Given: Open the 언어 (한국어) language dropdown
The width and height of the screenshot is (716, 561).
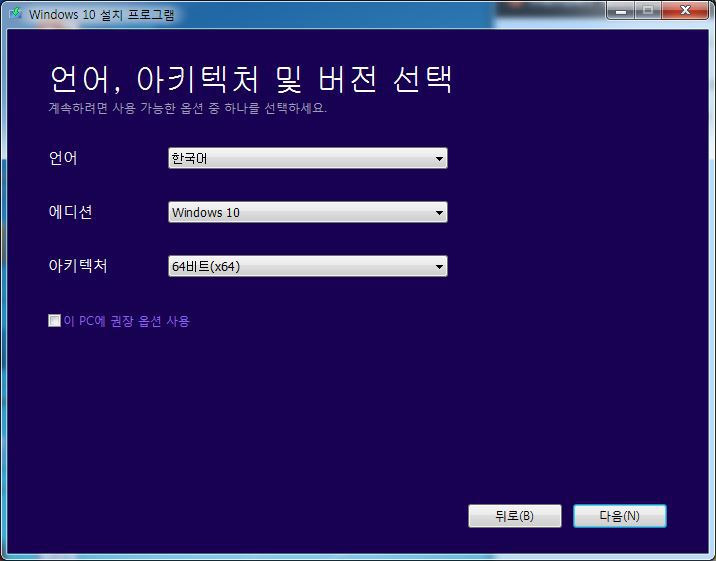Looking at the screenshot, I should coord(308,158).
